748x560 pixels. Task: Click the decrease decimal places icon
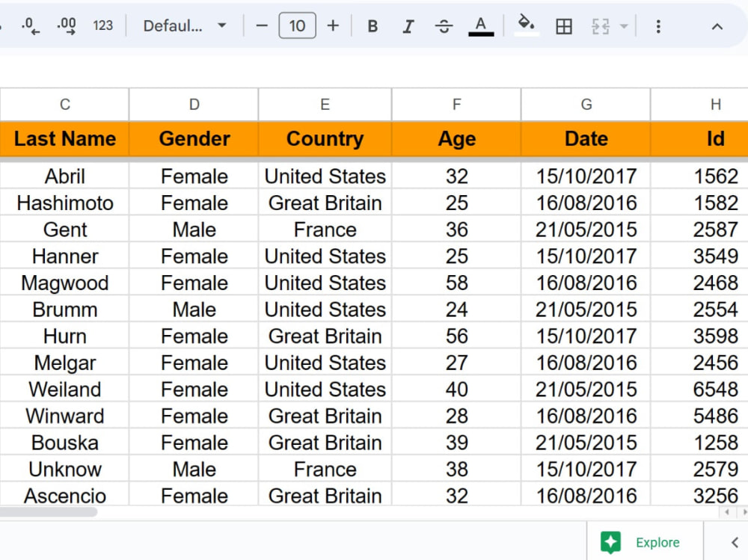pos(31,25)
